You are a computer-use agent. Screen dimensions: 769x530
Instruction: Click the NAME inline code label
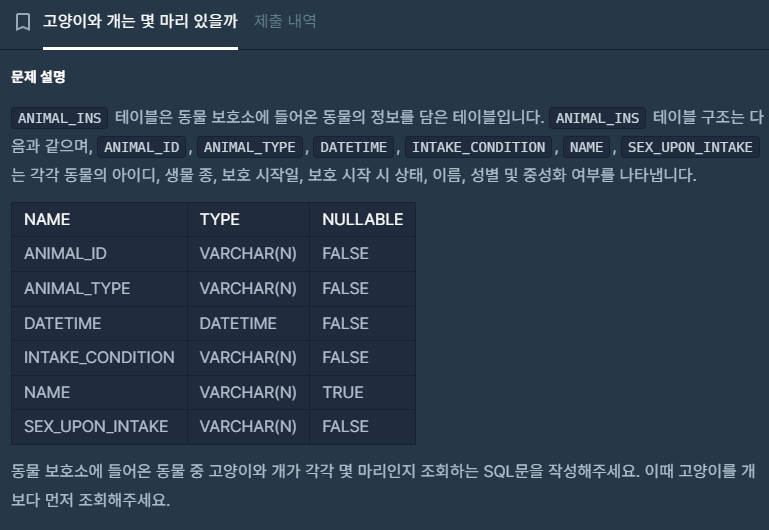(x=586, y=147)
